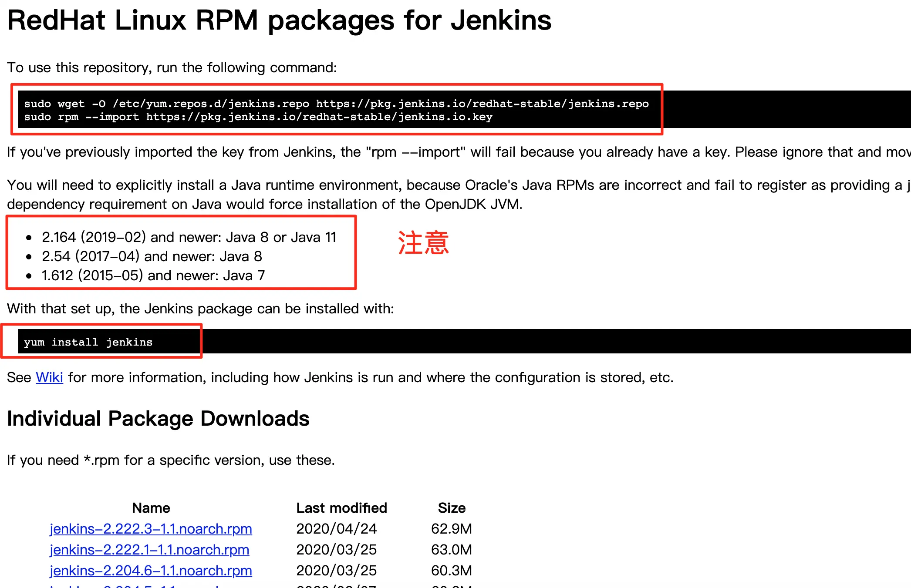The image size is (911, 588).
Task: Download jenkins-2.222.1-1.1.noarch.rpm package
Action: [x=149, y=550]
